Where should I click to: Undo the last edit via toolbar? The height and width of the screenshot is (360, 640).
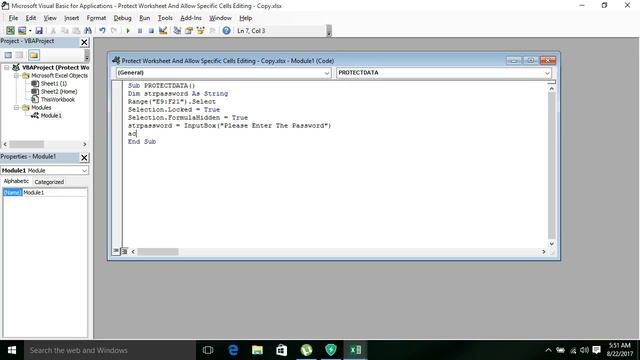[x=102, y=31]
